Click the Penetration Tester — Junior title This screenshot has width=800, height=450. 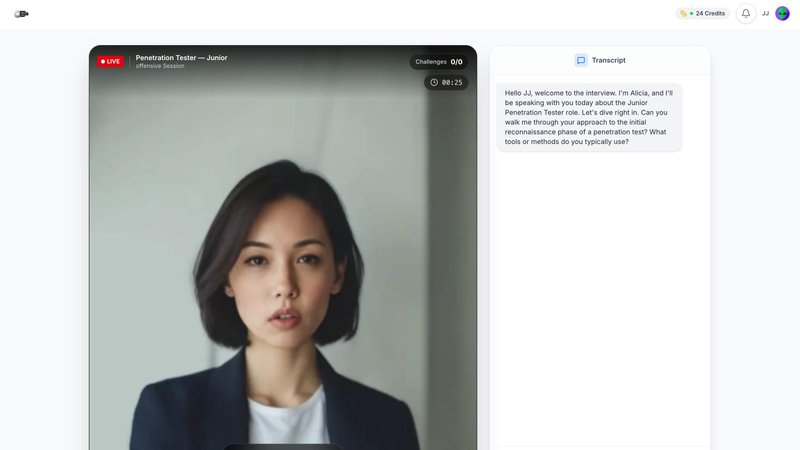pyautogui.click(x=181, y=58)
